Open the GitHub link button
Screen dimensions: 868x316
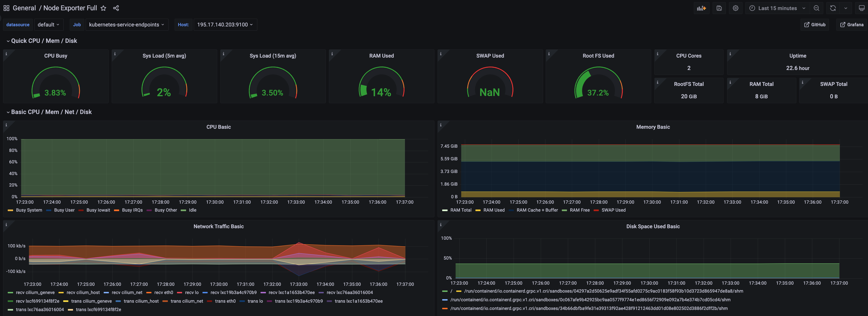pos(815,24)
